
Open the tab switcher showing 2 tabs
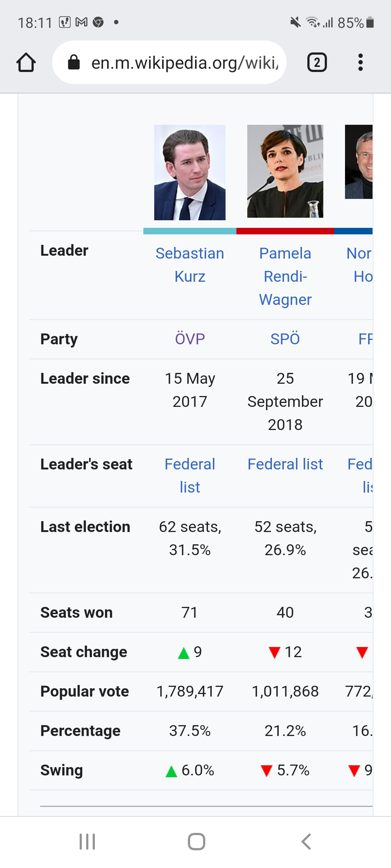point(317,63)
